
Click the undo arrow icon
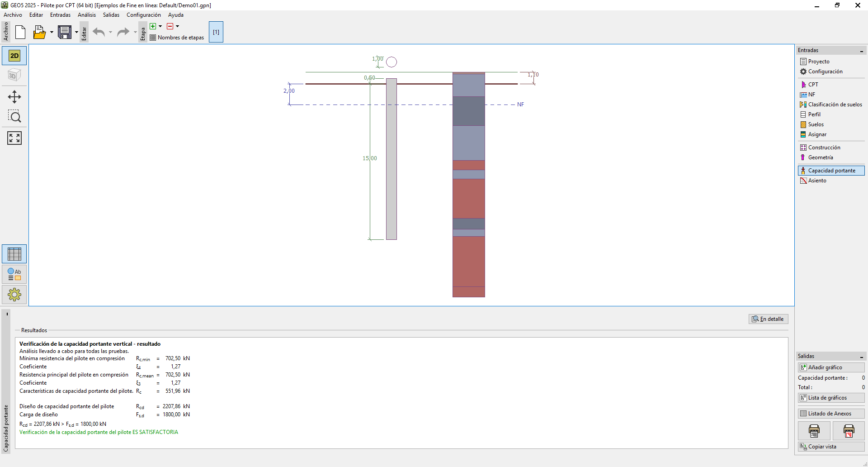pos(99,32)
